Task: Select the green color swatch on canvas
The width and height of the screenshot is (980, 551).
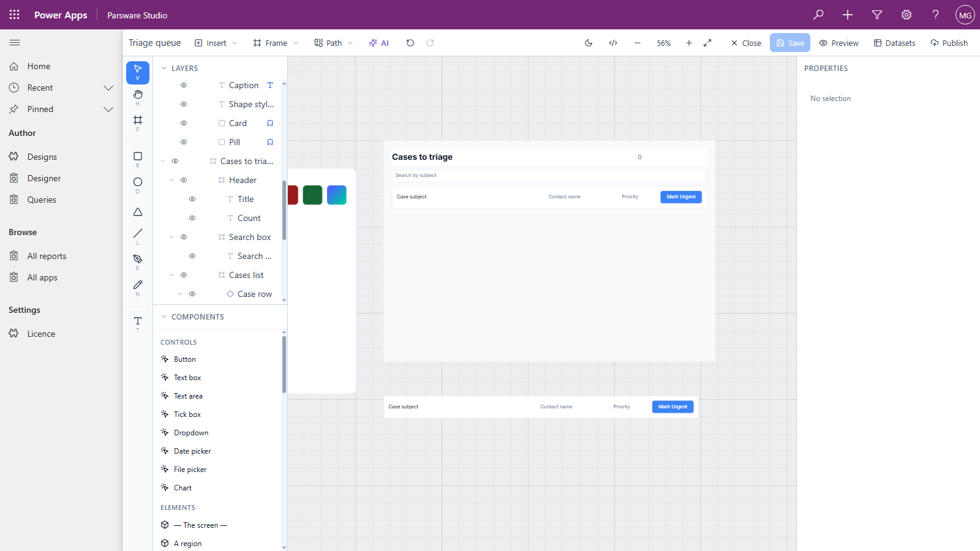Action: pyautogui.click(x=312, y=195)
